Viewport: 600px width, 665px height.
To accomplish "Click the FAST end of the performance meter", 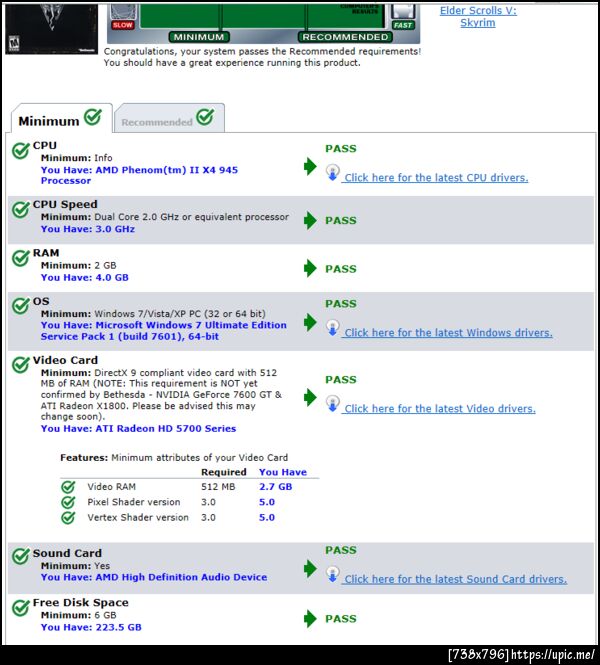I will click(402, 25).
